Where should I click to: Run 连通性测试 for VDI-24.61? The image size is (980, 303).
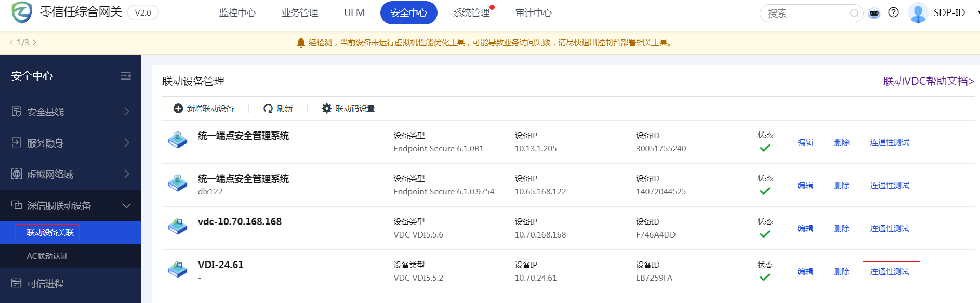tap(890, 271)
